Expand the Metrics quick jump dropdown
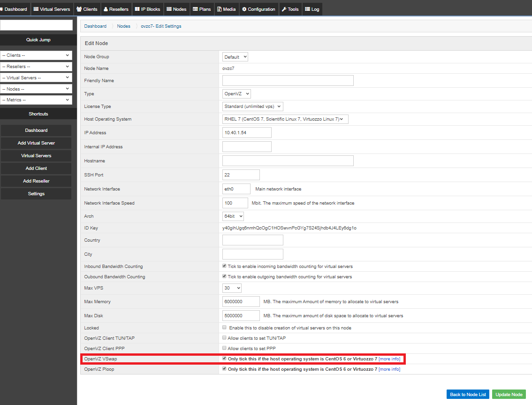The image size is (532, 405). 36,100
